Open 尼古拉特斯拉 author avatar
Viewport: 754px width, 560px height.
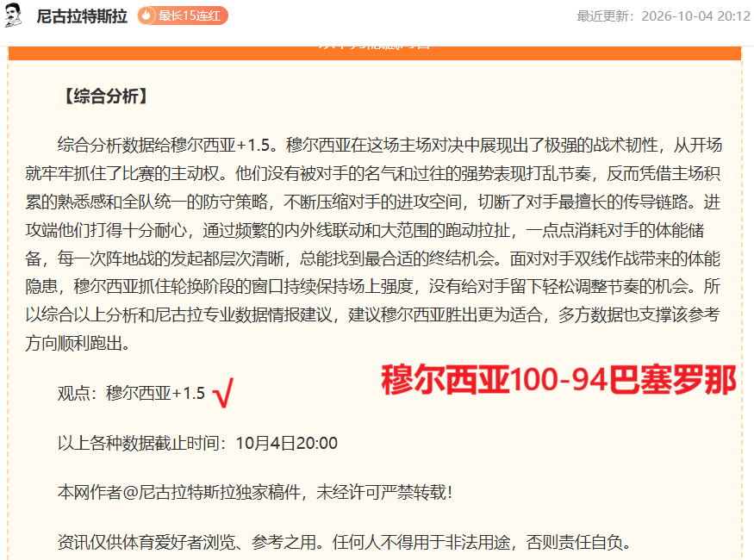point(14,15)
